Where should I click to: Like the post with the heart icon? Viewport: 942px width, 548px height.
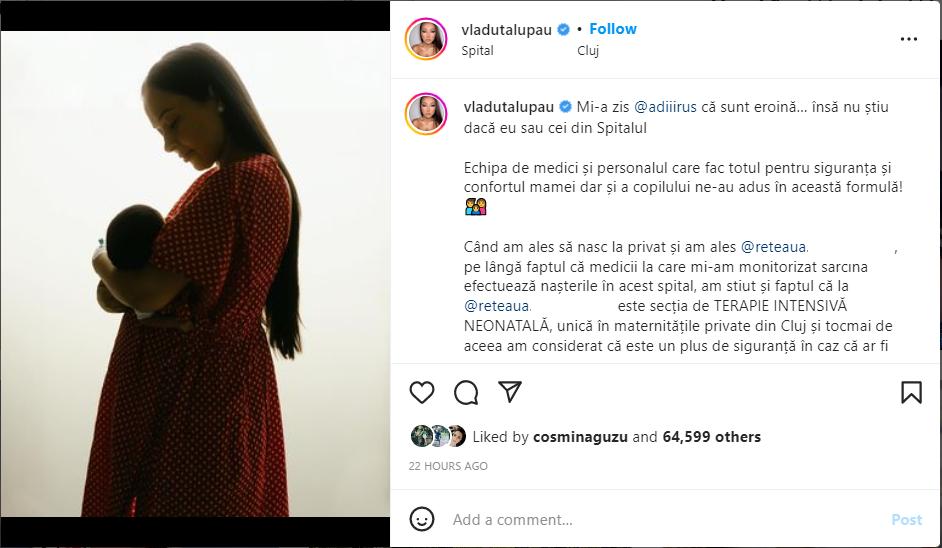[422, 392]
